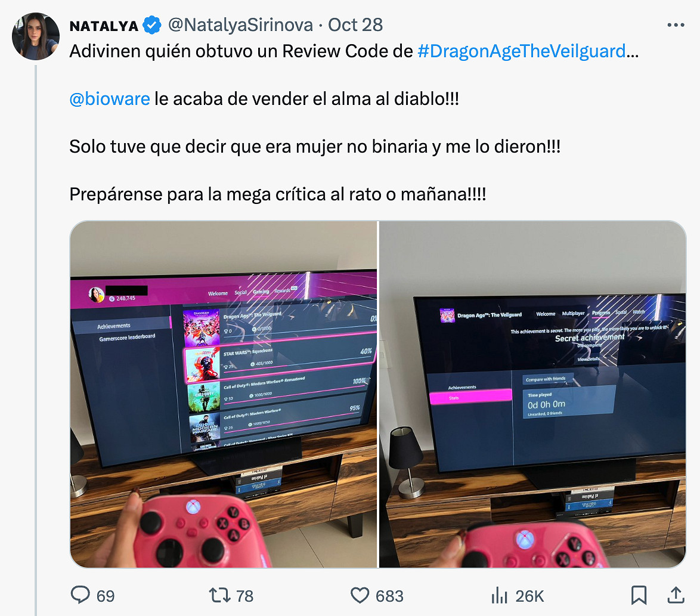Bookmark this tweet

tap(639, 596)
